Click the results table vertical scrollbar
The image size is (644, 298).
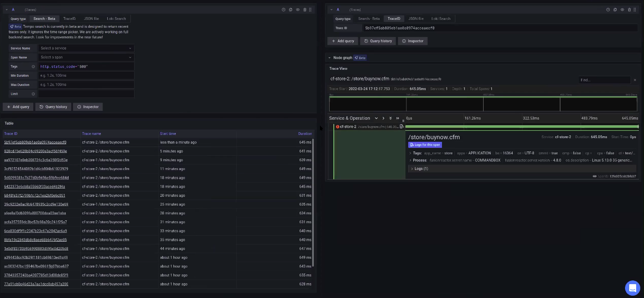click(313, 202)
